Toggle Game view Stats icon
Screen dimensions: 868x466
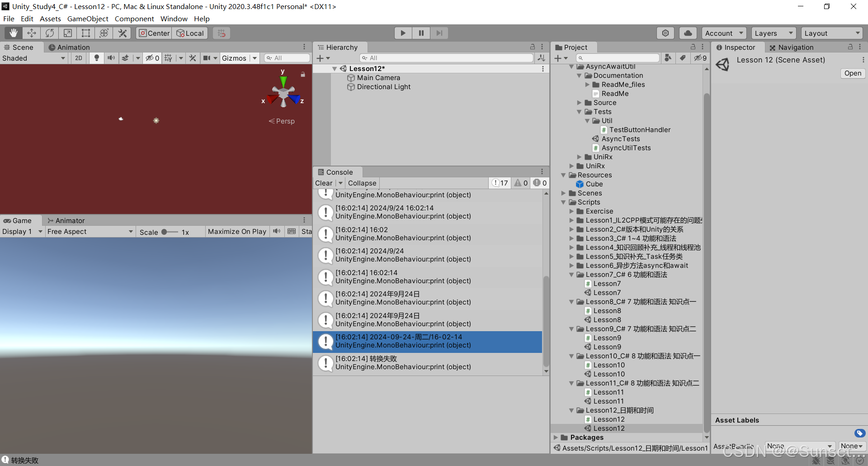coord(307,232)
